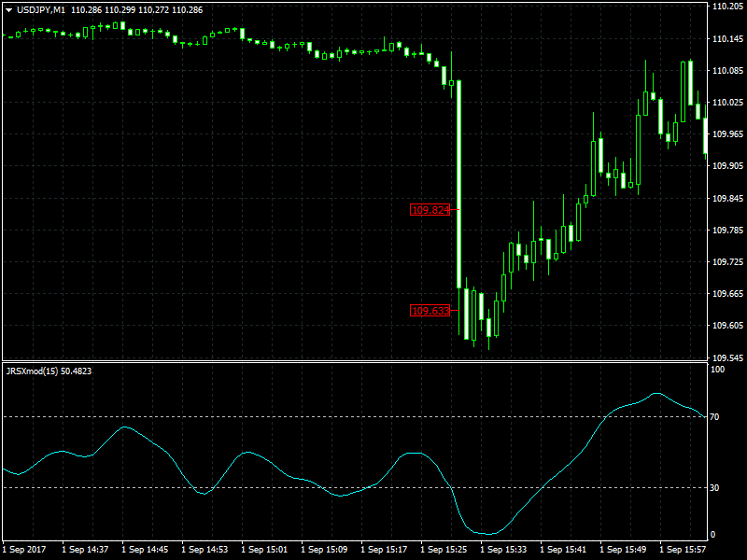
Task: Click the 1 Sep 14:53 time label
Action: 204,550
